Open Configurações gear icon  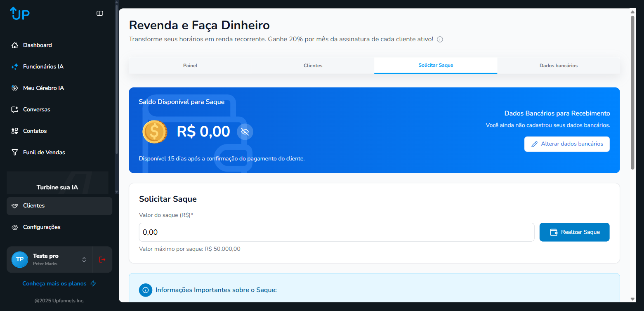click(x=15, y=227)
